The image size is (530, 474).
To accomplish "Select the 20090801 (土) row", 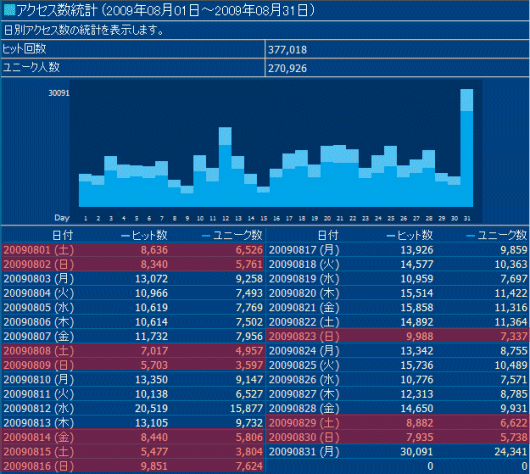I will [133, 250].
